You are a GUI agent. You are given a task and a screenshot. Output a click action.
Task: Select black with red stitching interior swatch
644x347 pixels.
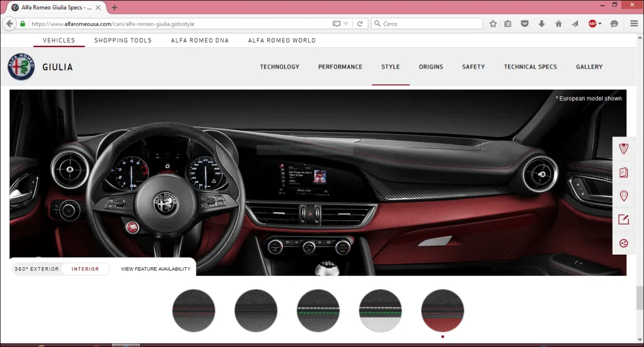tap(194, 311)
